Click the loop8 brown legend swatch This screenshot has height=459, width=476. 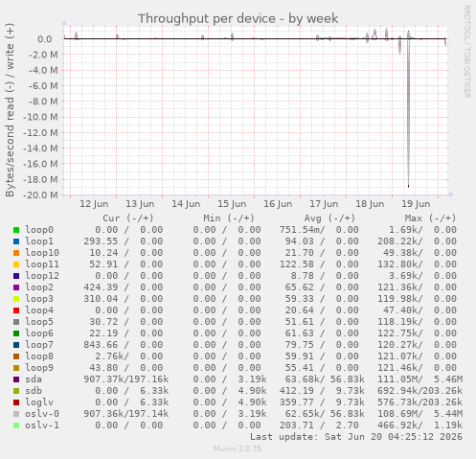click(x=16, y=356)
